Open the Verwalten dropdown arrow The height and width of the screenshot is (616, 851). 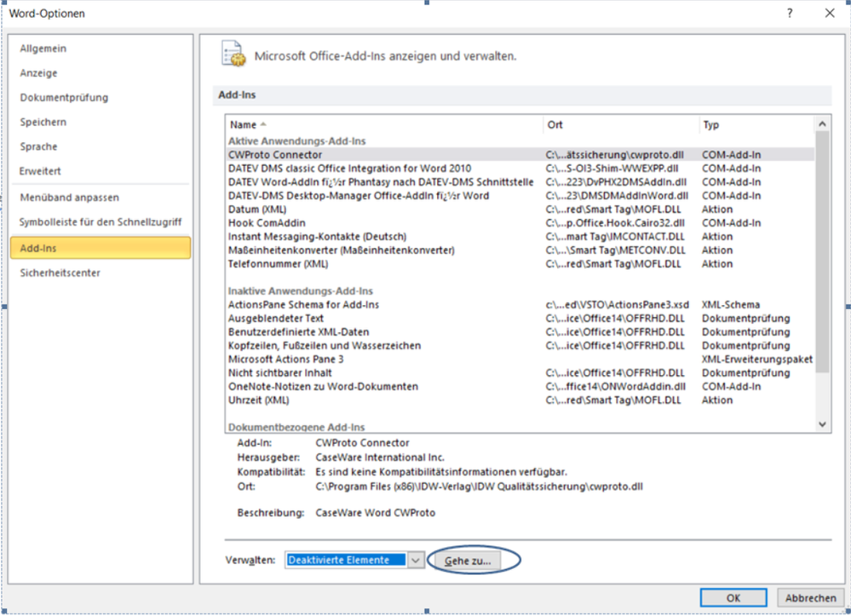coord(415,560)
